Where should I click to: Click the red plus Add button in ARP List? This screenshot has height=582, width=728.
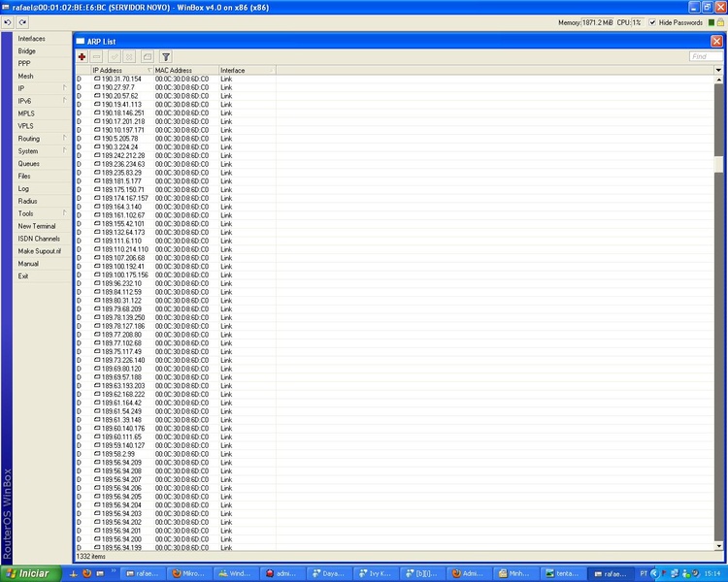tap(82, 56)
